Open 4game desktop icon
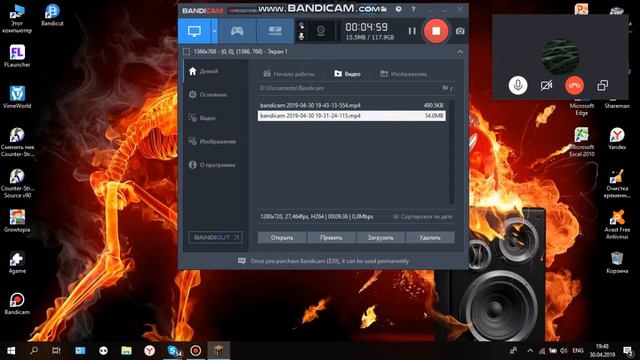 (17, 262)
